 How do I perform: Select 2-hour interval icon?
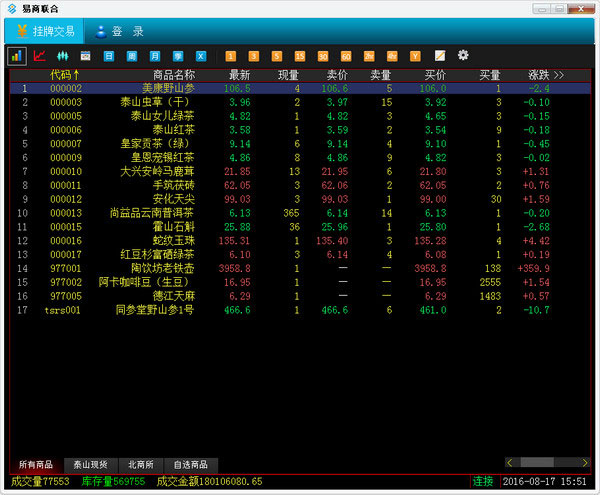(x=369, y=56)
